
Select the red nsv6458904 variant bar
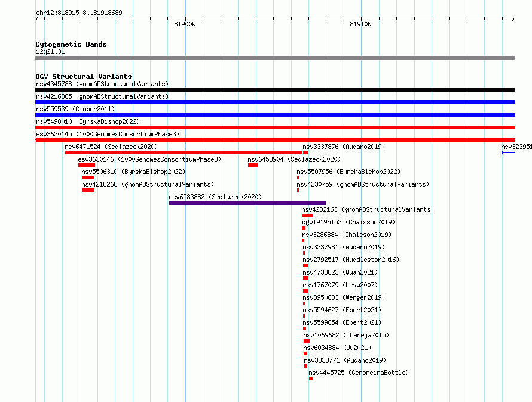253,165
